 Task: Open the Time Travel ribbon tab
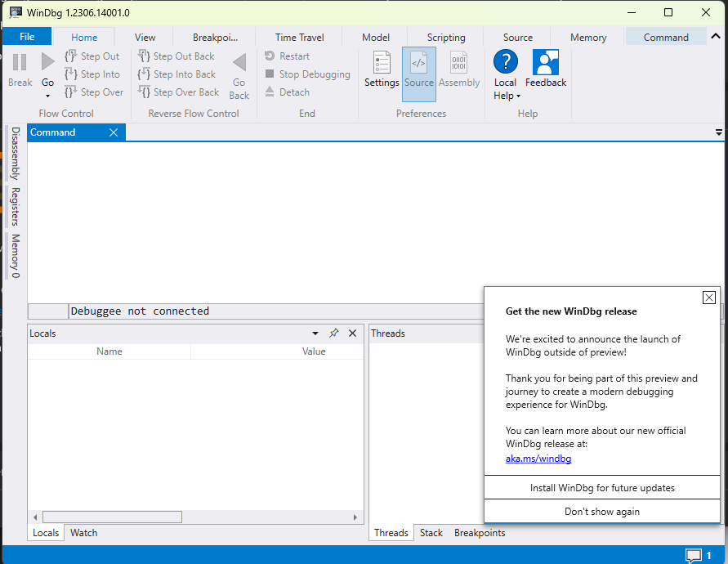point(300,37)
